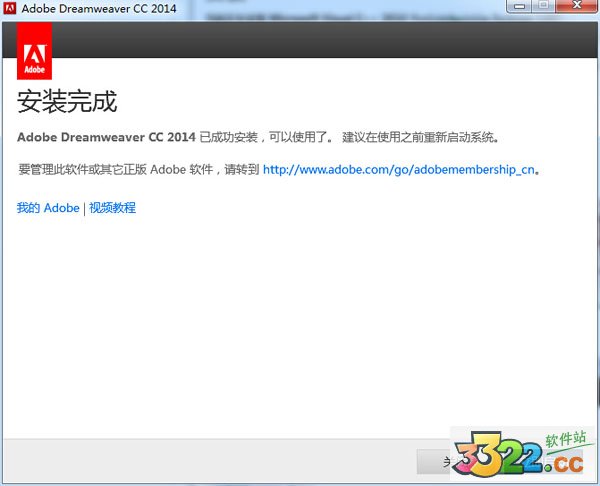Open the 视频教程 video tutorials link

click(x=112, y=208)
